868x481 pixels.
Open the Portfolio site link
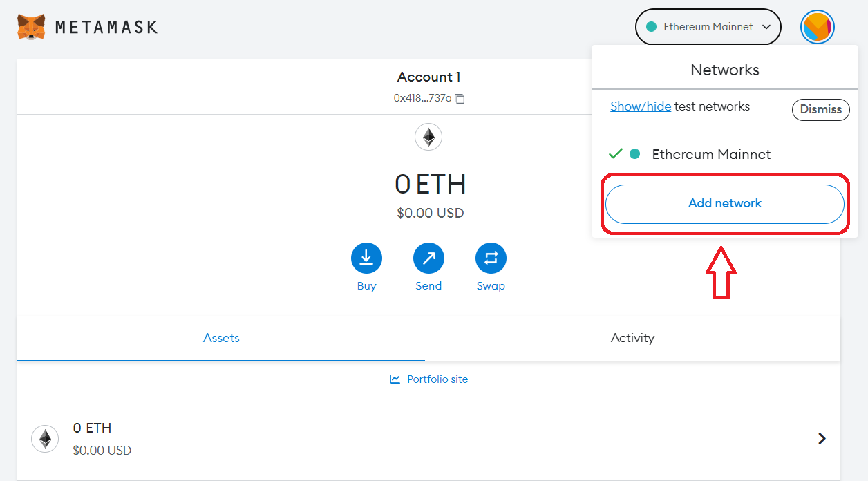click(437, 379)
